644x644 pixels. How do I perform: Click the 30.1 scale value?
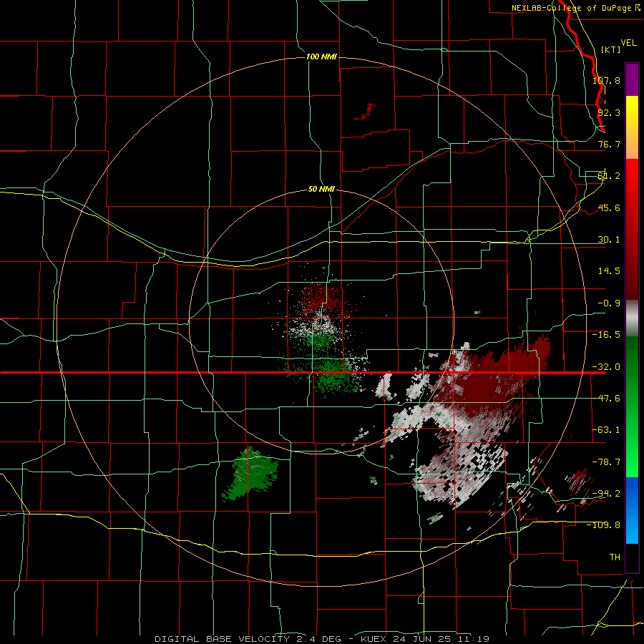(609, 240)
